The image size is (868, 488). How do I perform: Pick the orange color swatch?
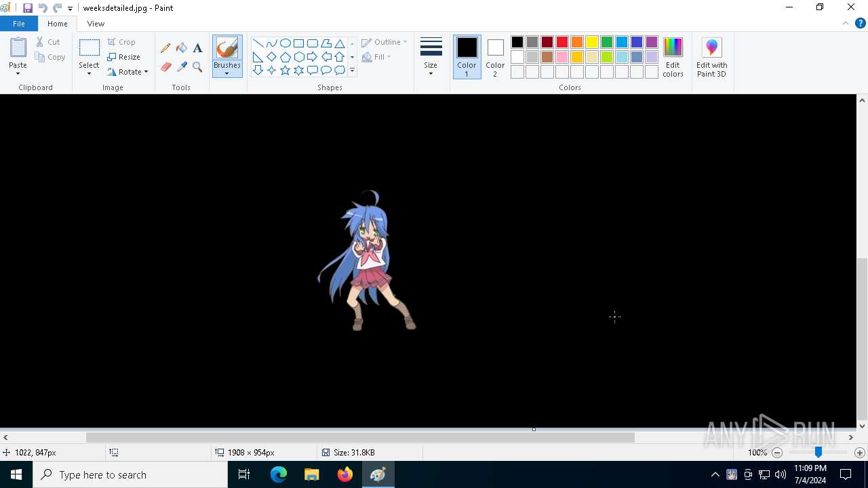(577, 42)
